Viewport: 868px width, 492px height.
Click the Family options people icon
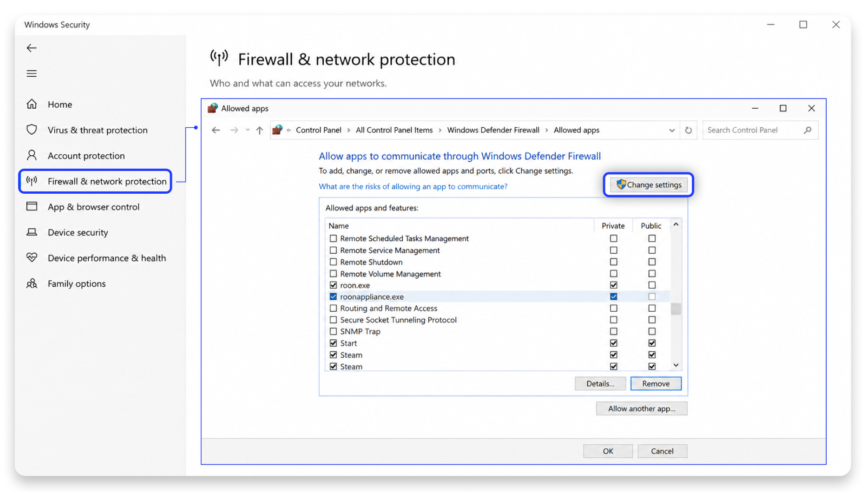[32, 283]
